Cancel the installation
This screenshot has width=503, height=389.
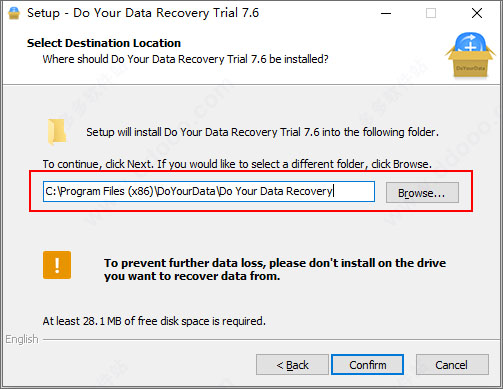click(452, 365)
